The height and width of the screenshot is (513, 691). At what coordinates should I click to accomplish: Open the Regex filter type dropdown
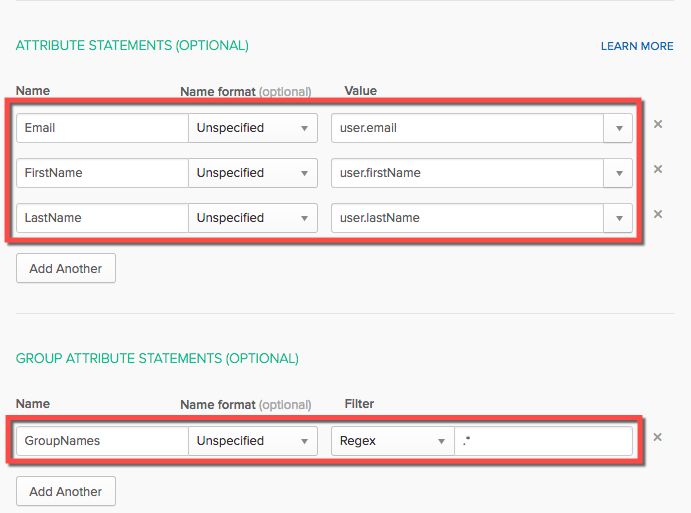tap(392, 441)
